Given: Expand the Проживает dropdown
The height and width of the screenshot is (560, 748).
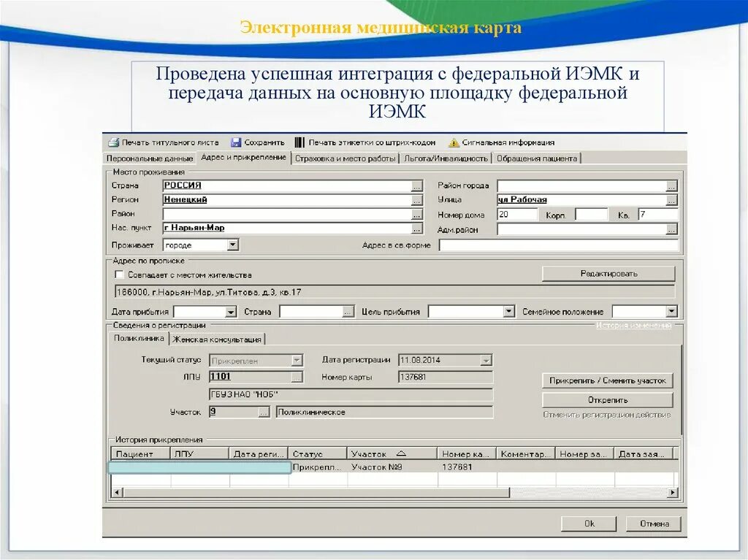Looking at the screenshot, I should pyautogui.click(x=232, y=245).
